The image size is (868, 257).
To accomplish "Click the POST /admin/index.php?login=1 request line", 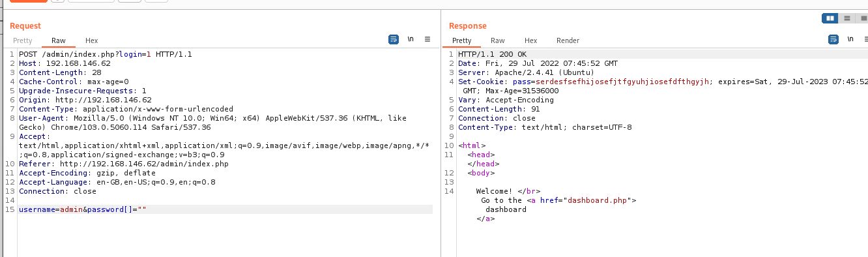I will click(106, 54).
